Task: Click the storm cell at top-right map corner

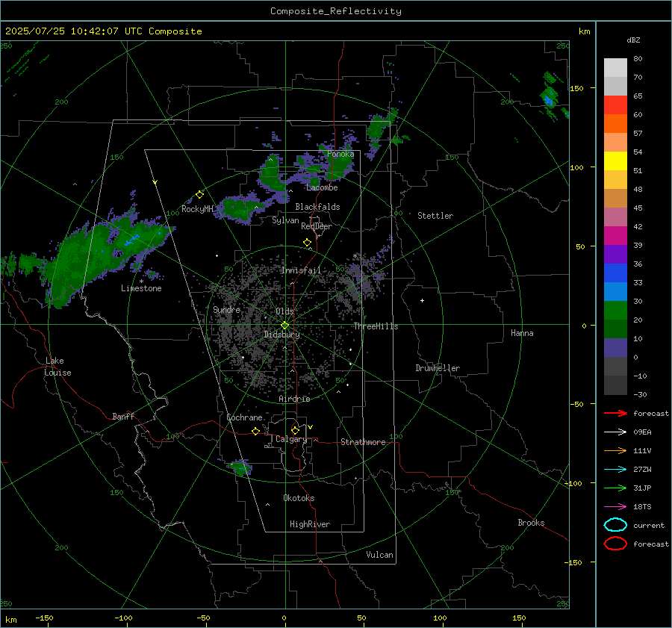Action: tap(549, 99)
